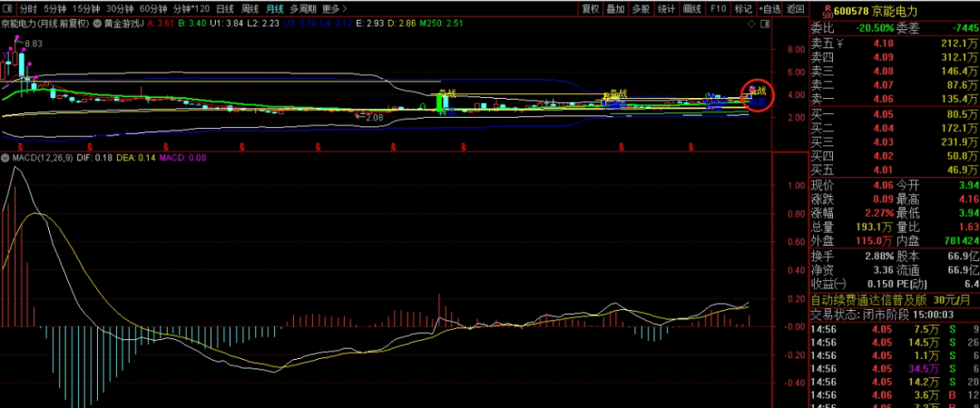This screenshot has height=408, width=980.
Task: Click the 多股 multi-stock button
Action: 641,9
